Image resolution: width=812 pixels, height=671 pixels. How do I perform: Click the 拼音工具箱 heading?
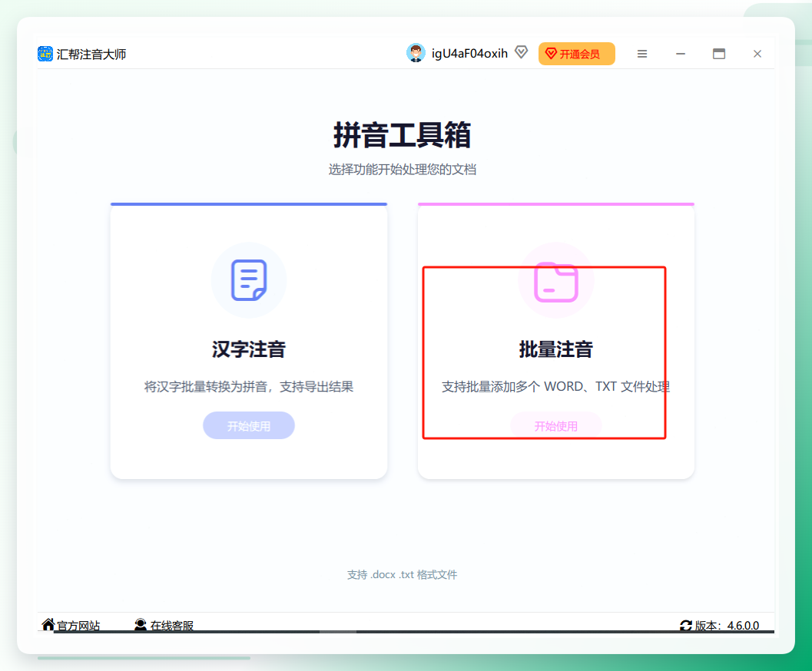coord(403,135)
